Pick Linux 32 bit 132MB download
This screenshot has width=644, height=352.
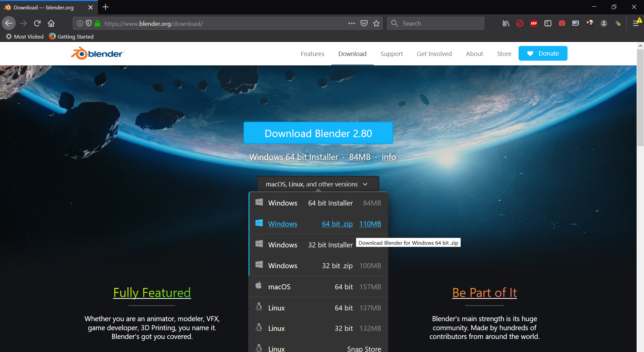[318, 328]
